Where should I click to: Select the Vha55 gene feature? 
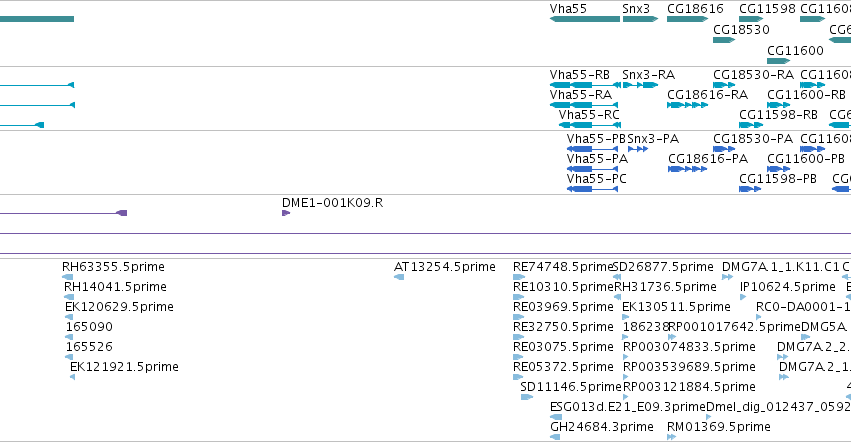click(585, 19)
